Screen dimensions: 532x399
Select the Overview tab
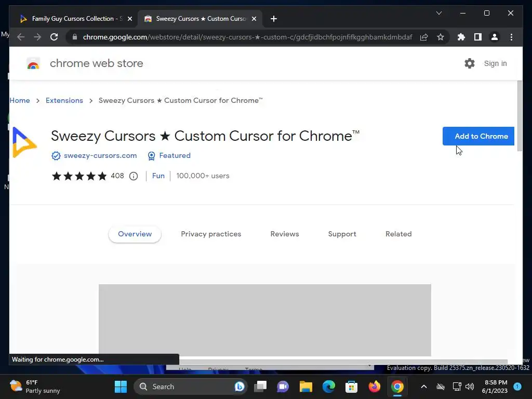tap(135, 234)
